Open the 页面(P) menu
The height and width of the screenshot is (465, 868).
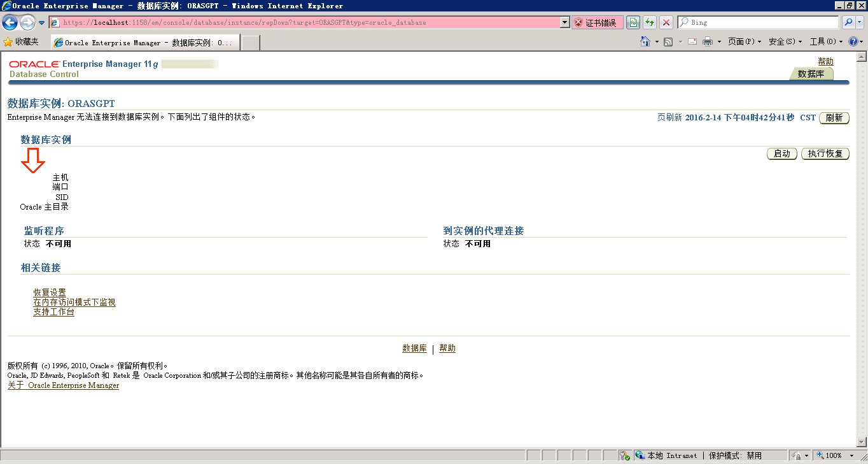745,42
